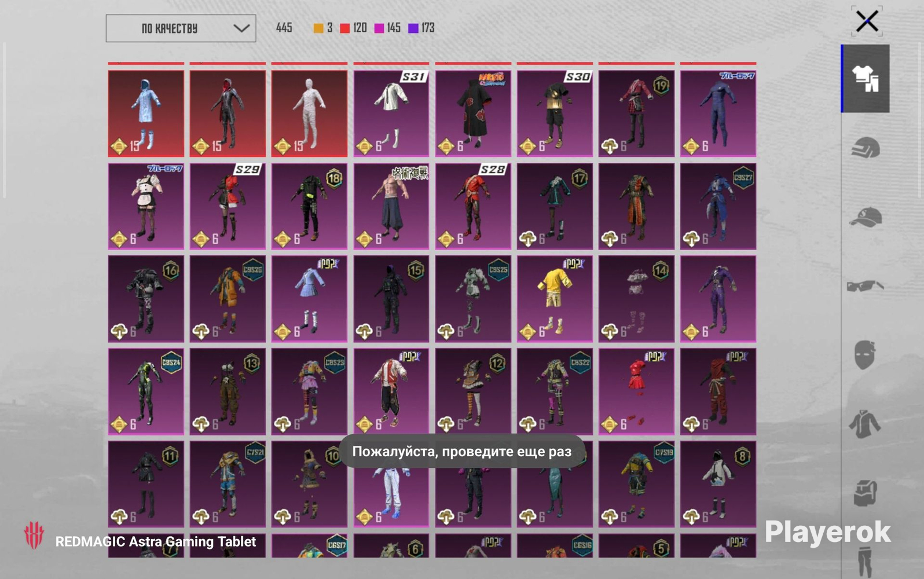
Task: Select the outfit with badge number 18
Action: tap(310, 206)
